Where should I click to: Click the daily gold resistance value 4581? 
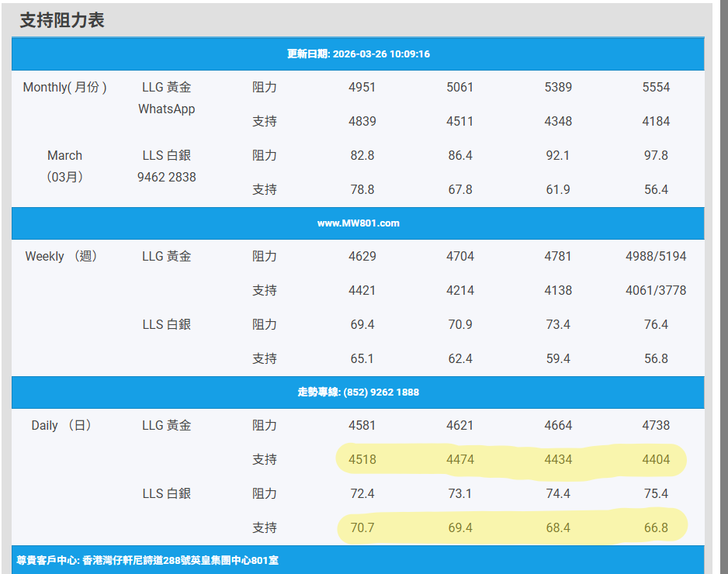[362, 426]
